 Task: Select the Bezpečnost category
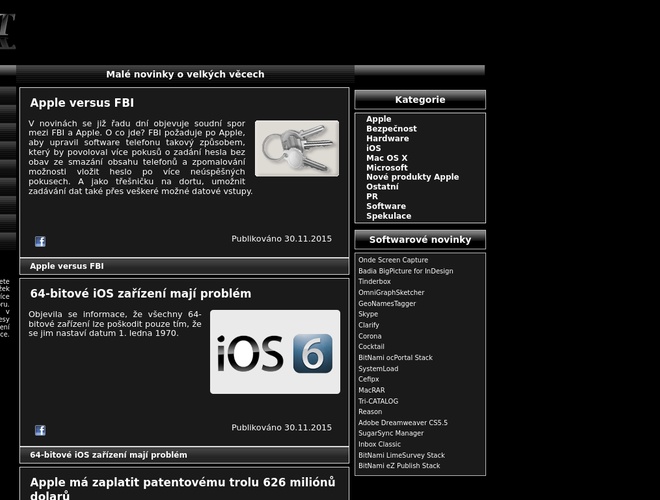click(391, 129)
